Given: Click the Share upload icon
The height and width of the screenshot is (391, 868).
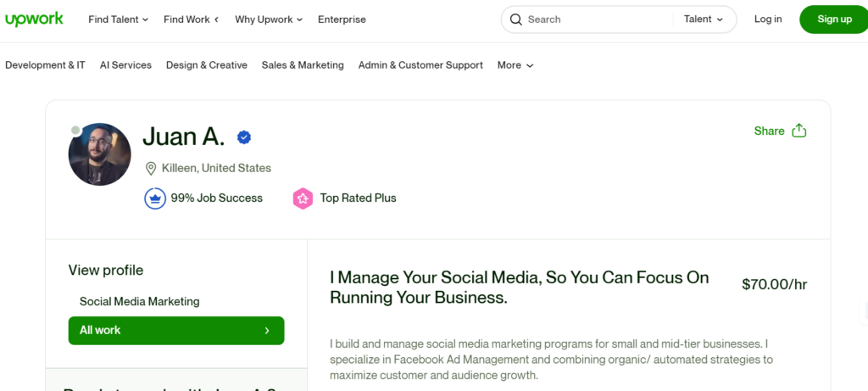Looking at the screenshot, I should (x=798, y=131).
